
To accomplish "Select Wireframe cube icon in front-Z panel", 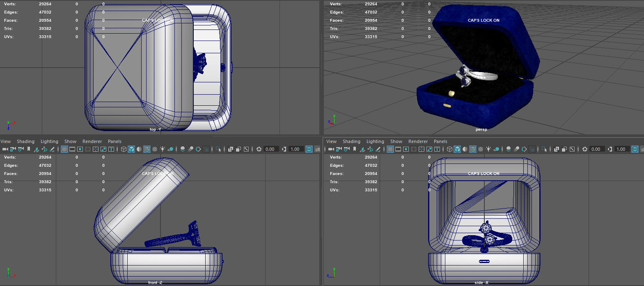I will pyautogui.click(x=124, y=149).
